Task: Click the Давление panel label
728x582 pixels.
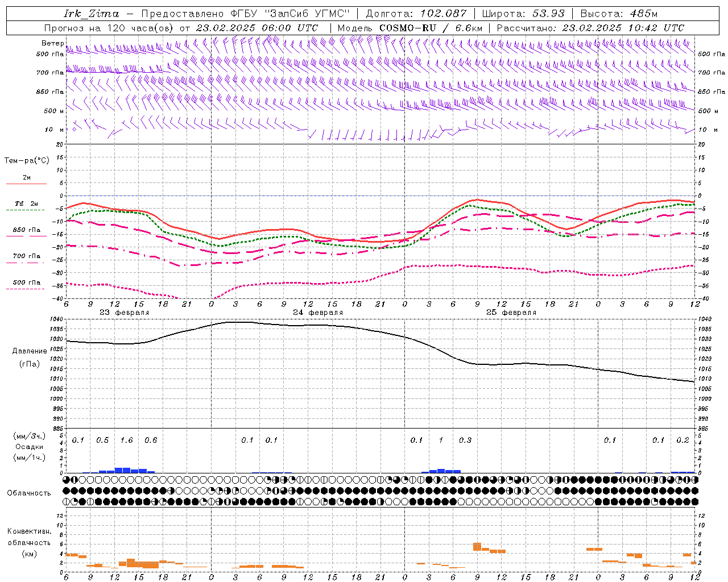Action: (29, 351)
